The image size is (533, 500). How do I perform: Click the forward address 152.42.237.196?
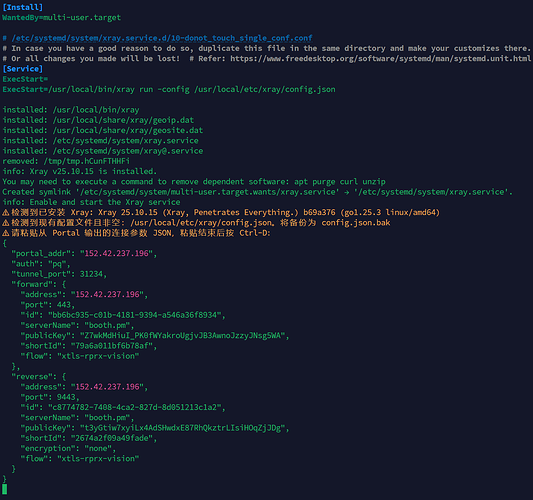click(x=107, y=294)
